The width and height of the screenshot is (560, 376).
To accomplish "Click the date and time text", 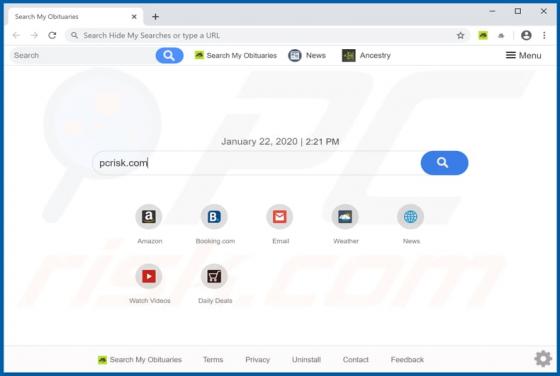I will tap(280, 141).
